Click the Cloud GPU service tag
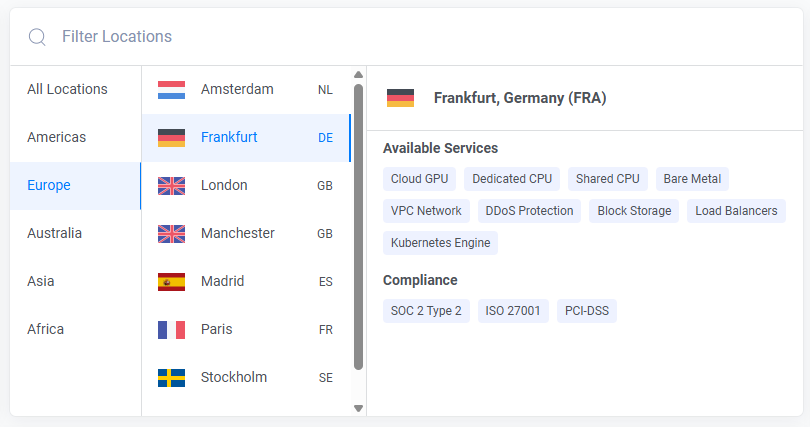Screen dimensions: 810x427 419,179
